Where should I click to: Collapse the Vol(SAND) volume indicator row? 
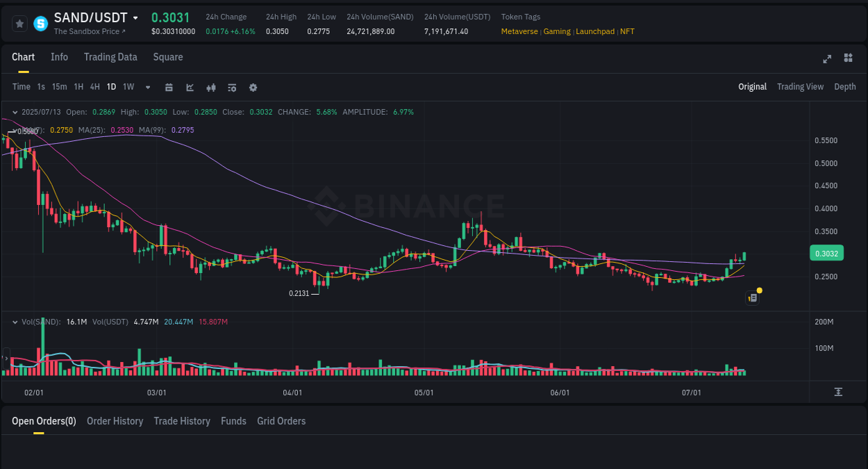pos(15,322)
